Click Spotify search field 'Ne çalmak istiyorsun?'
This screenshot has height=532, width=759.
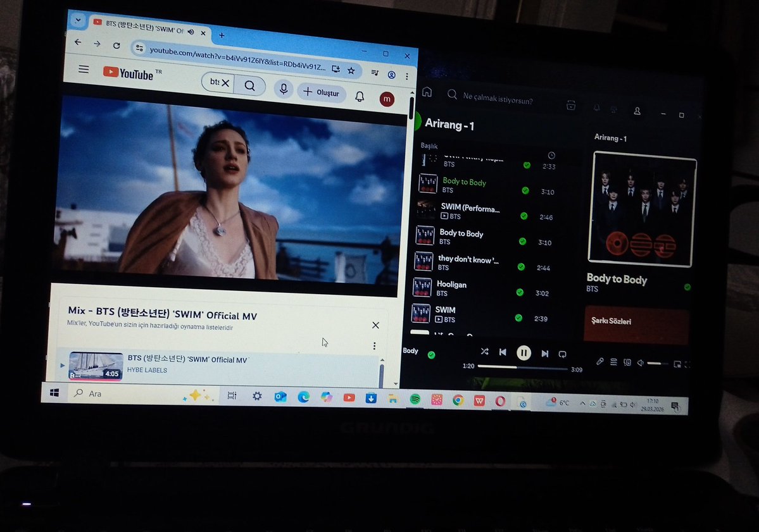click(x=498, y=99)
